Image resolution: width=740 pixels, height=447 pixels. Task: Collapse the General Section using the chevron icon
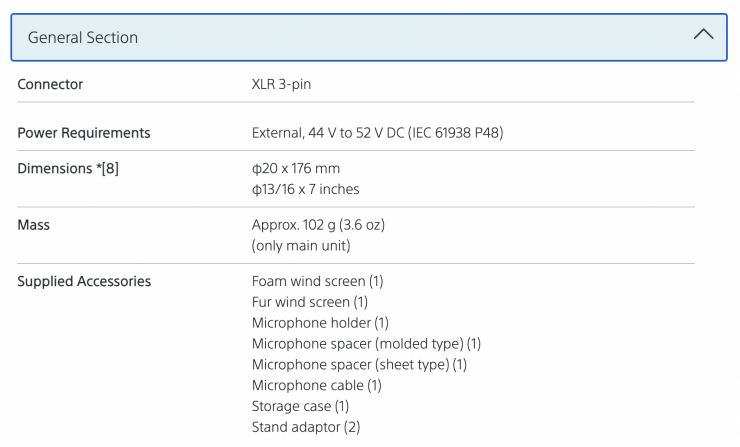click(x=703, y=36)
